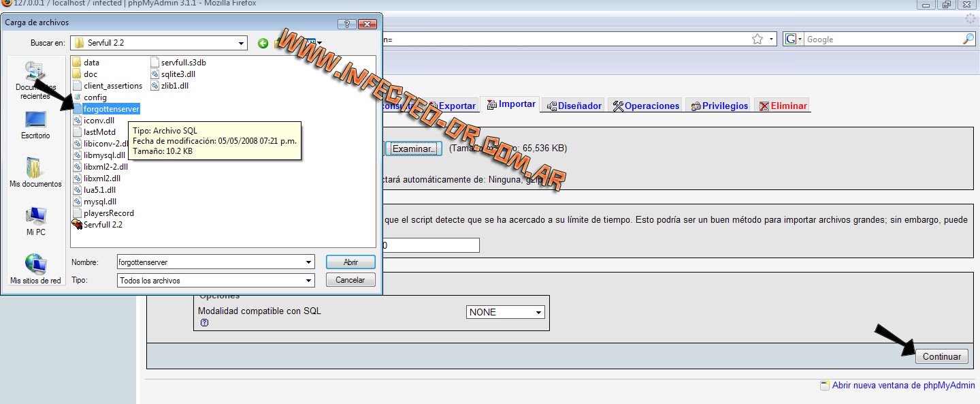
Task: Open Mi PC in the places sidebar
Action: pyautogui.click(x=35, y=221)
